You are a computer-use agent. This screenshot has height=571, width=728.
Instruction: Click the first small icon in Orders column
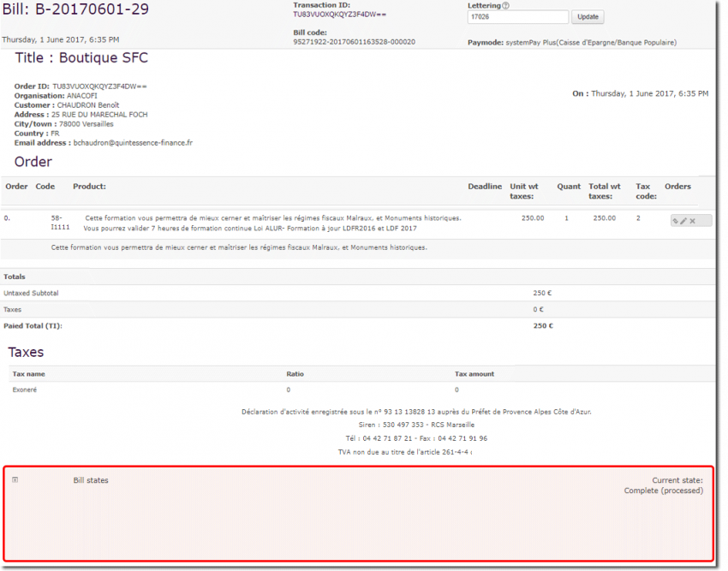pos(675,221)
